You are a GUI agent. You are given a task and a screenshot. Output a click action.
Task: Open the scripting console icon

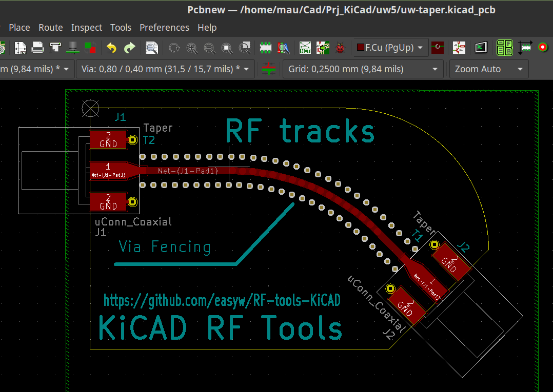(481, 48)
